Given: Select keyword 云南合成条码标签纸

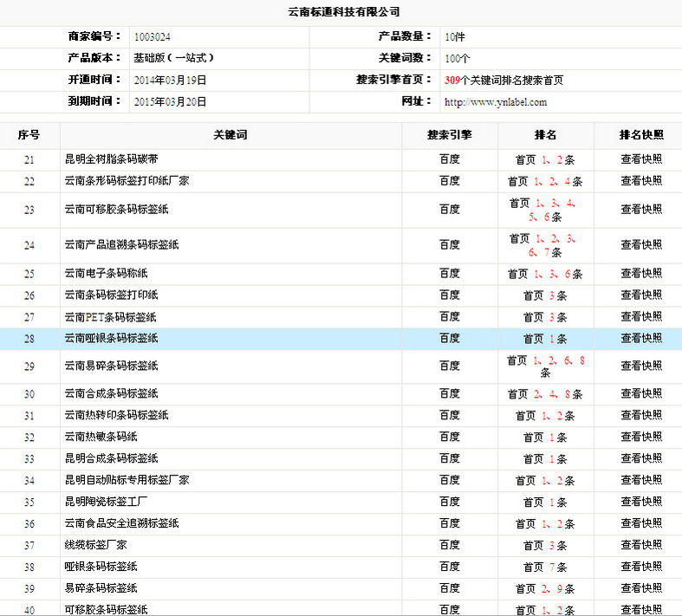Looking at the screenshot, I should 111,394.
